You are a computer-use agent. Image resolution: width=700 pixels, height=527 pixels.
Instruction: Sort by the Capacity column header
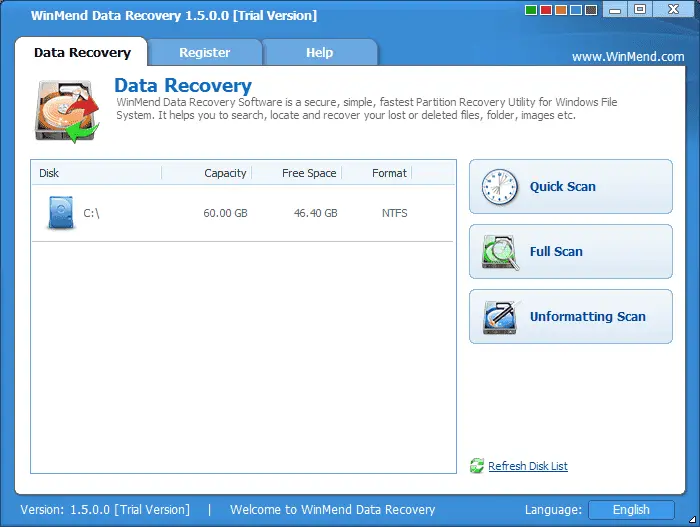[207, 173]
